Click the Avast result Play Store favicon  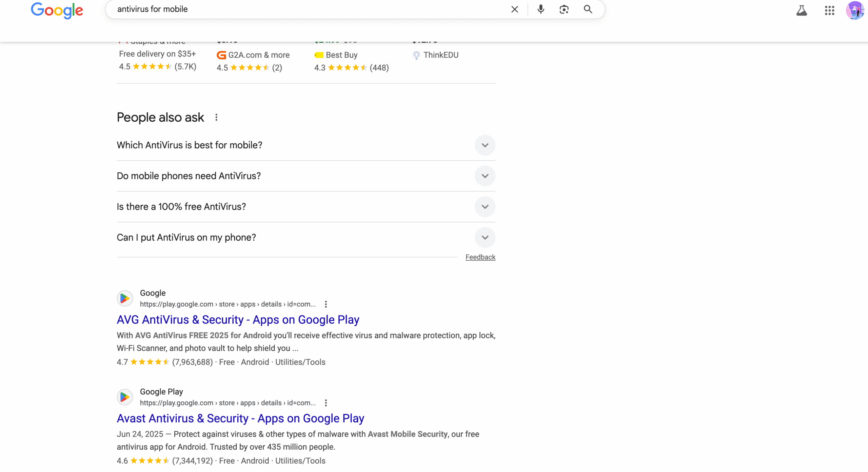pyautogui.click(x=125, y=397)
